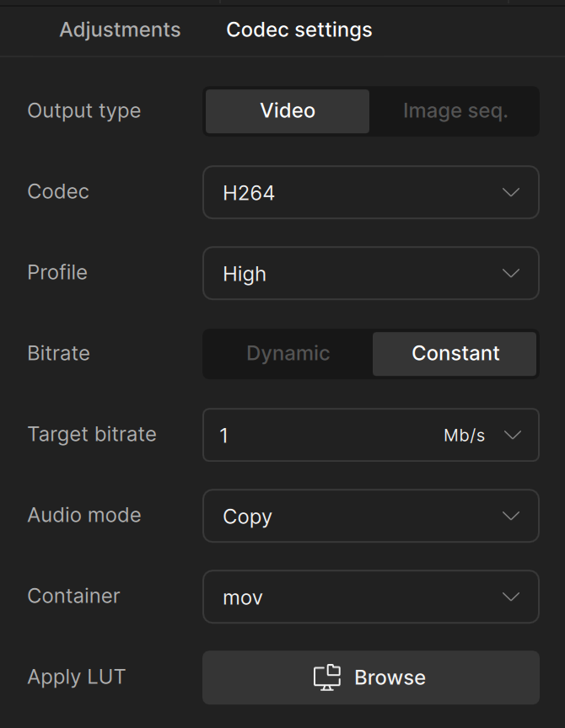Viewport: 565px width, 728px height.
Task: Expand the Container selector chevron
Action: pyautogui.click(x=511, y=597)
